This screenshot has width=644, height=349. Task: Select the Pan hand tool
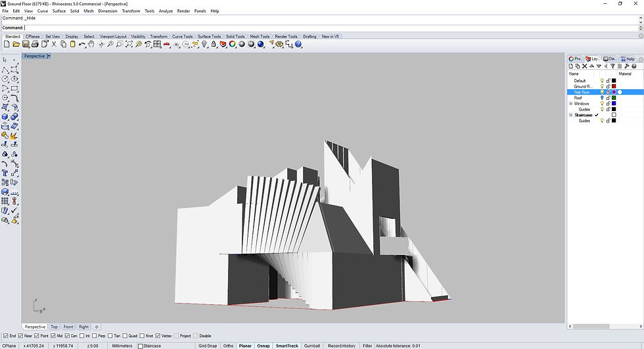pyautogui.click(x=91, y=44)
